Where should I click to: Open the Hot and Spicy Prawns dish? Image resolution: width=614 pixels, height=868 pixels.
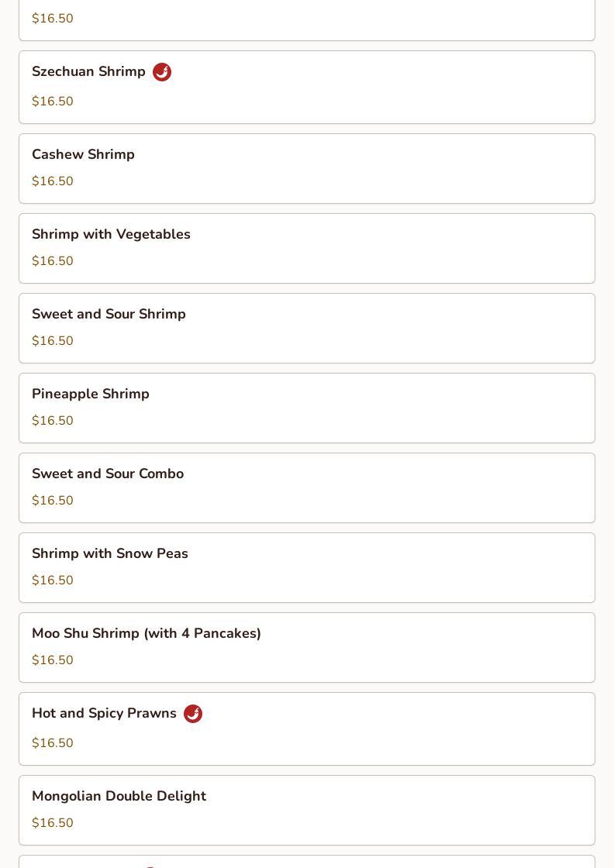point(307,728)
